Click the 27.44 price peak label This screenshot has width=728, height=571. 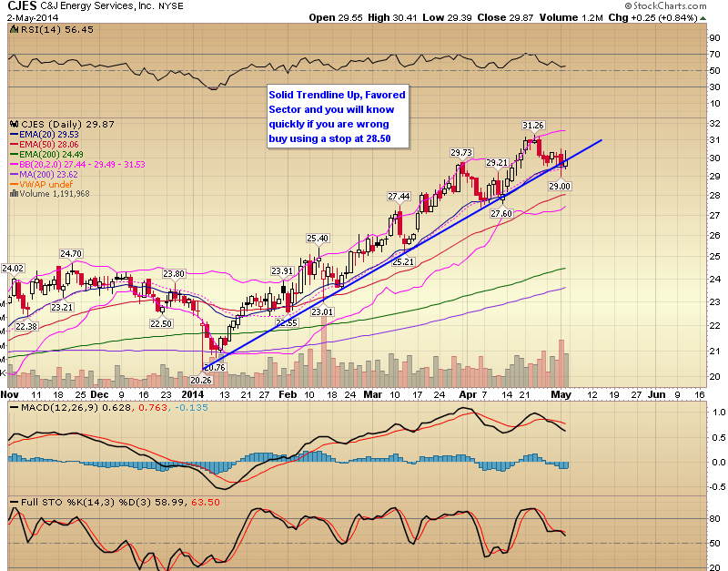point(399,196)
